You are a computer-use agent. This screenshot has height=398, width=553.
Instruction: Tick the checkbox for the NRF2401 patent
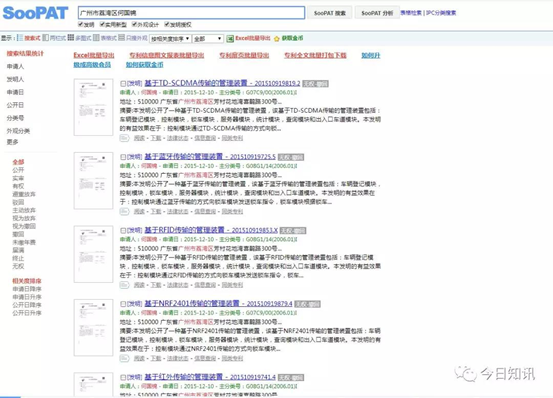pyautogui.click(x=123, y=304)
